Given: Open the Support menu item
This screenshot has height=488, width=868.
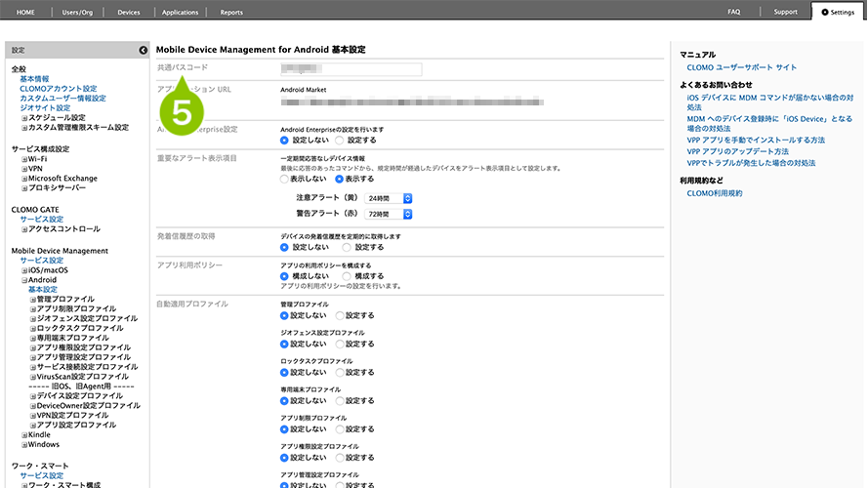Looking at the screenshot, I should coord(786,12).
